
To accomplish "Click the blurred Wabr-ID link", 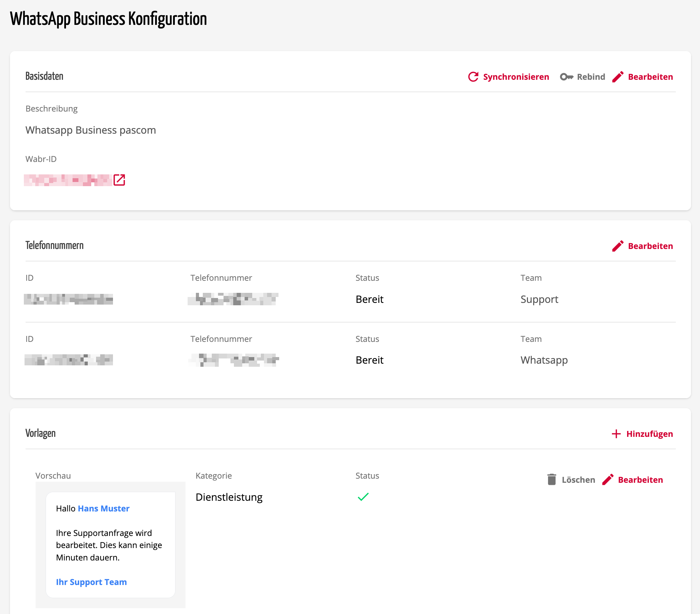I will pyautogui.click(x=68, y=180).
